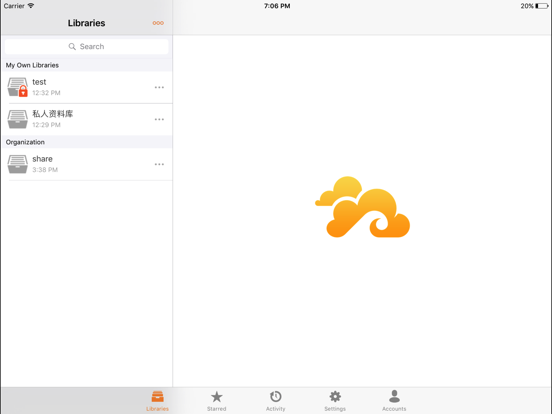552x414 pixels.
Task: Go to the Settings tab
Action: [335, 401]
